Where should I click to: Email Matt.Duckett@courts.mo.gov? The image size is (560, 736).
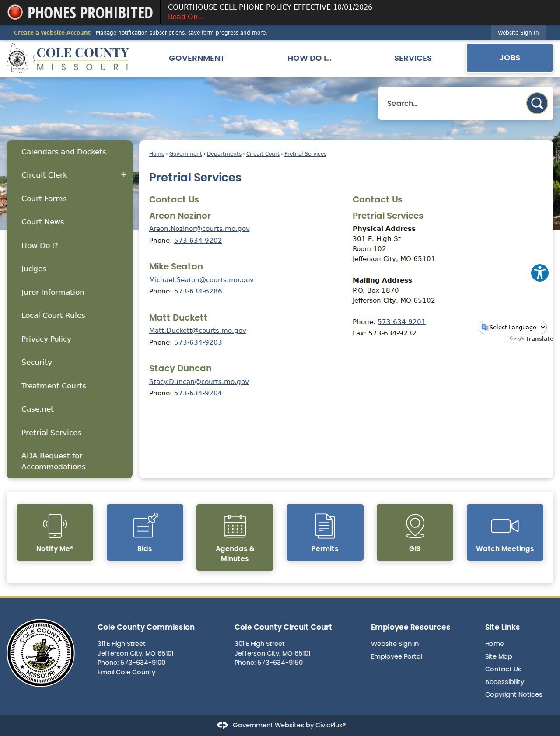point(198,331)
